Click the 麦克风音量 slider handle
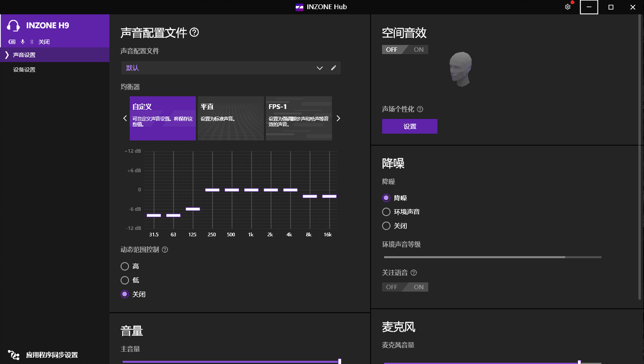Image resolution: width=644 pixels, height=364 pixels. coord(579,362)
